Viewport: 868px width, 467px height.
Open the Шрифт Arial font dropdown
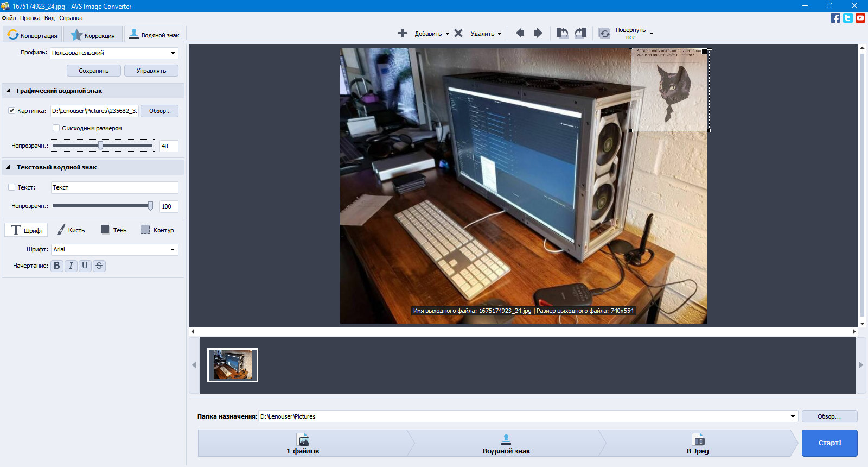pos(114,249)
